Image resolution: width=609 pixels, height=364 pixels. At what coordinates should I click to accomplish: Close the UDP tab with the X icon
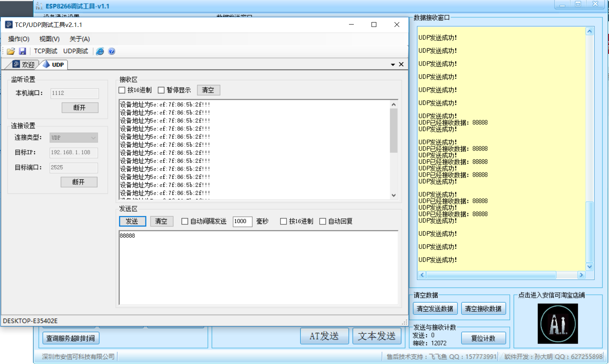pos(401,64)
